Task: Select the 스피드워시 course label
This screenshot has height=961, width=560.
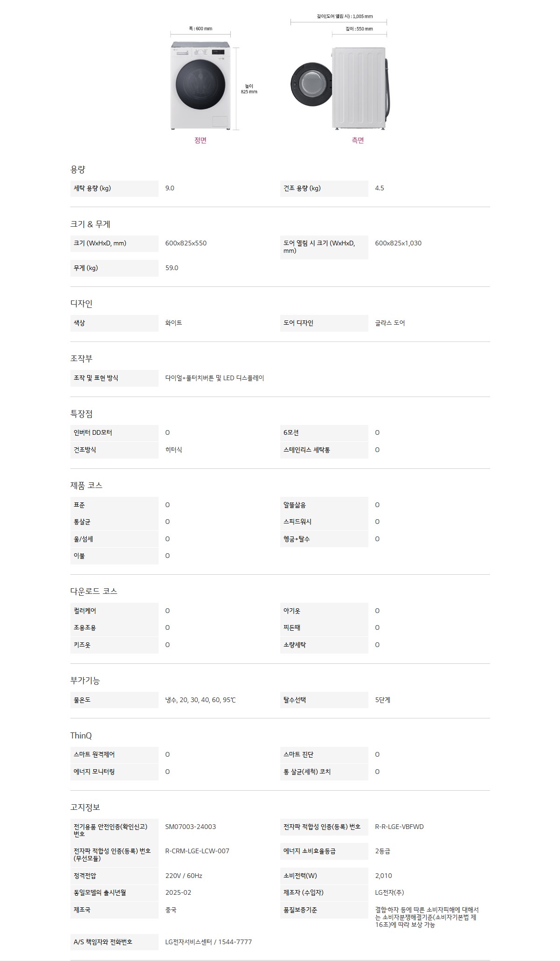Action: point(297,522)
